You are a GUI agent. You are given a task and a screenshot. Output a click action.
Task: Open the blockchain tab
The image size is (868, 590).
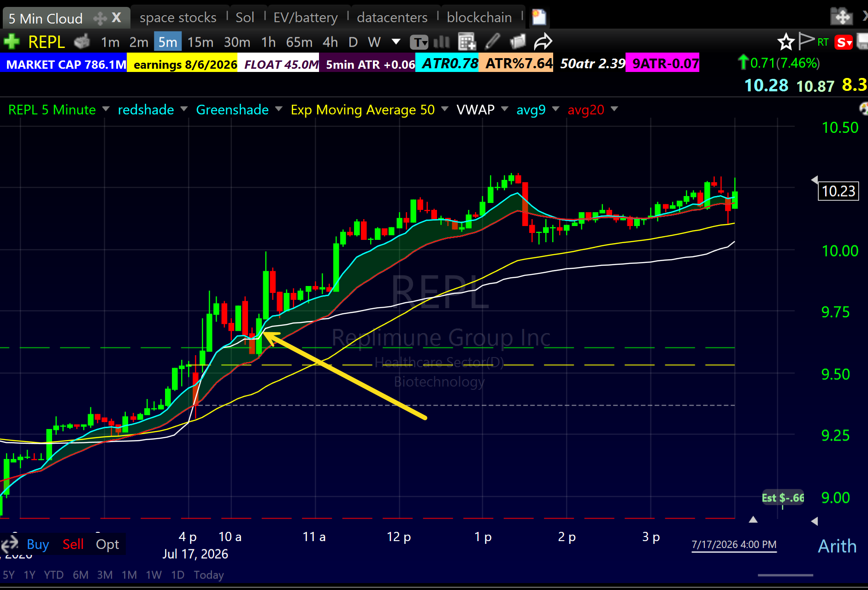click(479, 18)
